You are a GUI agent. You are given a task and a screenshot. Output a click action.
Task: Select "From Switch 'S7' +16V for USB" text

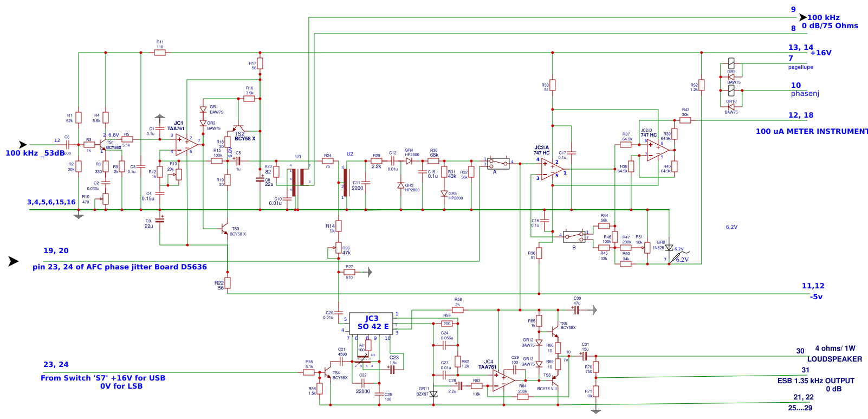point(103,378)
